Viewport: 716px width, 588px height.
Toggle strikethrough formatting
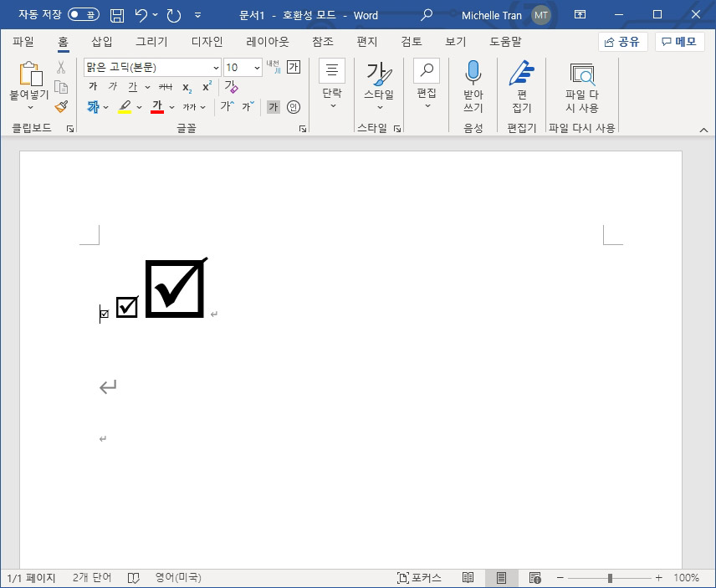tap(166, 87)
